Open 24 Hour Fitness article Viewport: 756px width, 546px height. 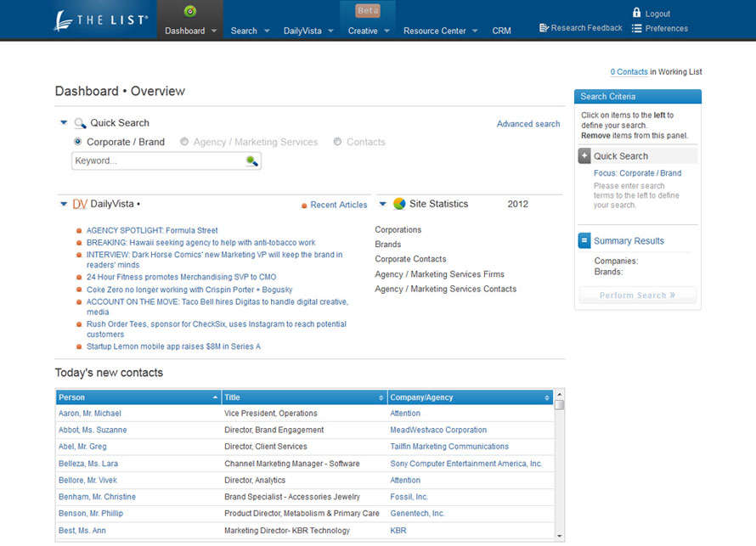coord(181,277)
